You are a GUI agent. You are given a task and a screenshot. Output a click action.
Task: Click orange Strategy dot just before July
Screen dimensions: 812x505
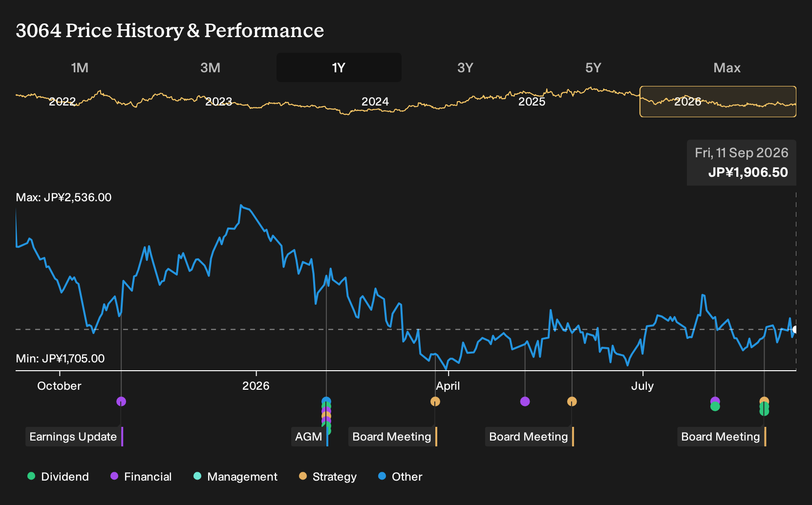pos(572,401)
